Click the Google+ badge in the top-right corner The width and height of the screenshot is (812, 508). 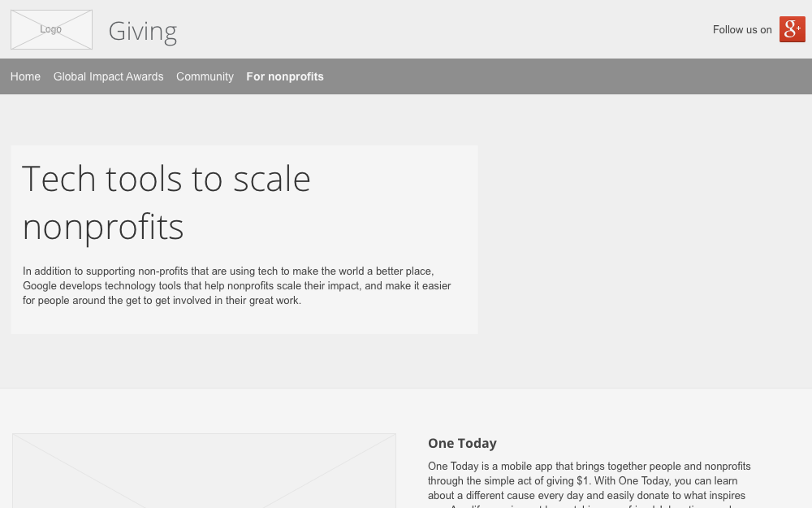coord(793,29)
